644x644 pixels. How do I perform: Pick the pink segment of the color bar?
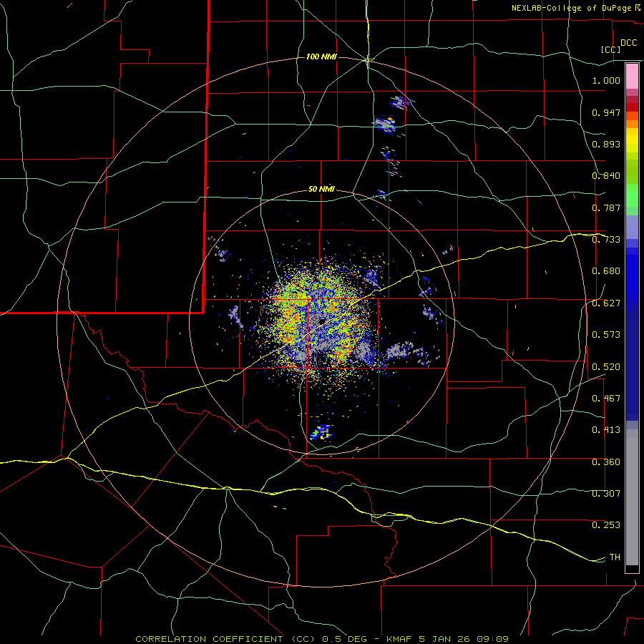pos(632,76)
